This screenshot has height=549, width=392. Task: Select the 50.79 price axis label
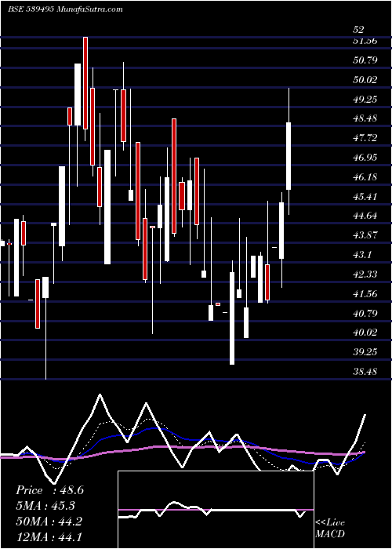point(365,60)
